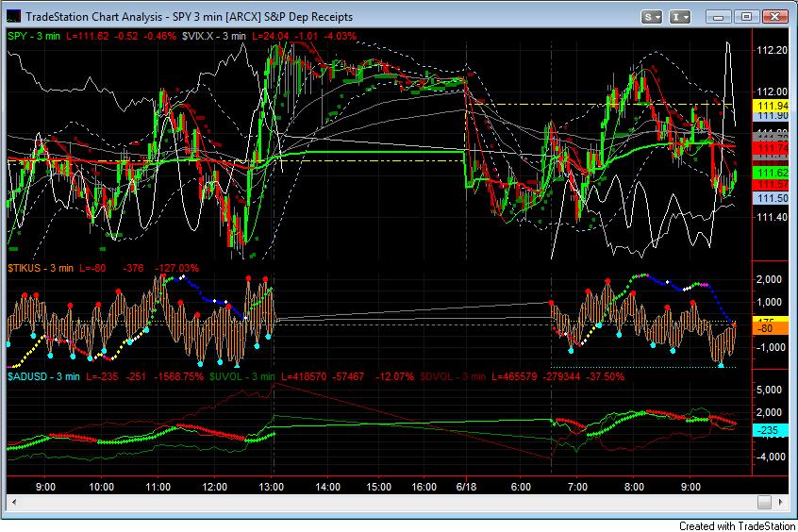Image resolution: width=798 pixels, height=532 pixels.
Task: Click the yellow 111.94 price marker
Action: pyautogui.click(x=771, y=106)
